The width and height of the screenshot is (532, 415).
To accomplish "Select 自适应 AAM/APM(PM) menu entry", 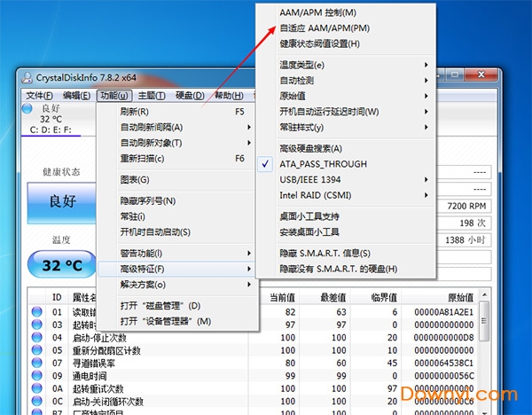I will (x=325, y=27).
